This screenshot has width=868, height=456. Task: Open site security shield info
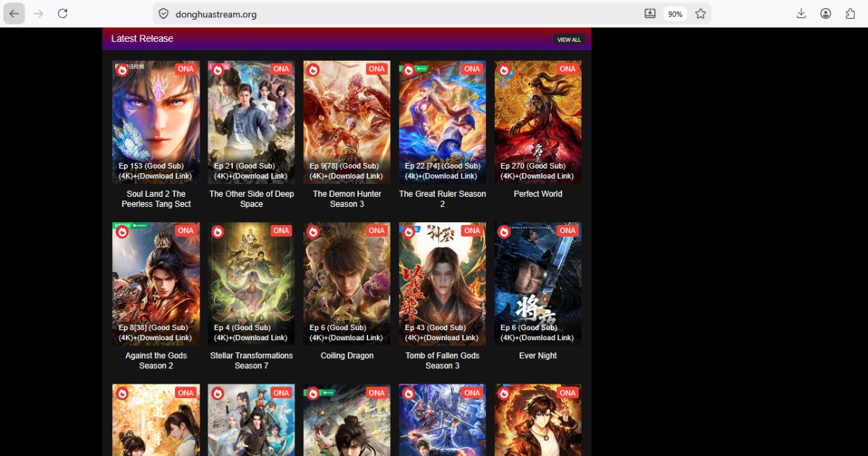click(163, 14)
